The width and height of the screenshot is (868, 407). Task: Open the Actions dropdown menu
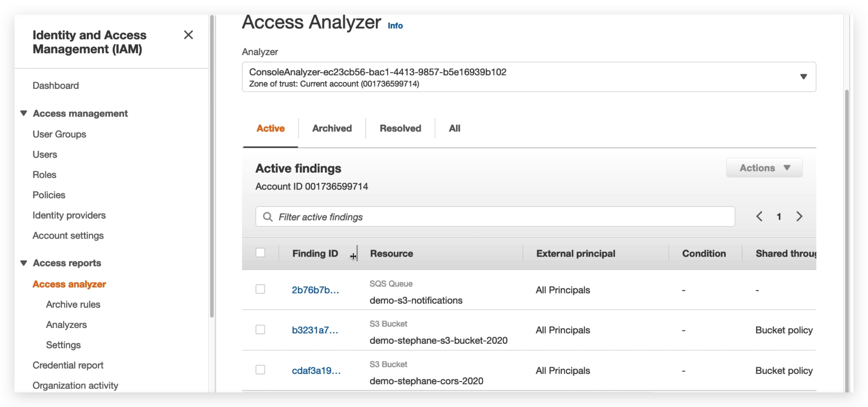tap(764, 168)
